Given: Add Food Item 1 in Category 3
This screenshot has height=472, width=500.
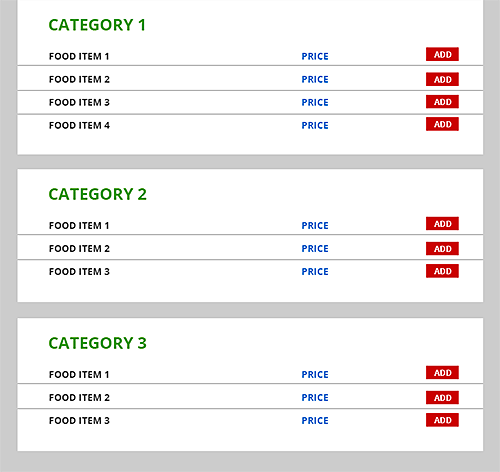Looking at the screenshot, I should click(x=442, y=373).
